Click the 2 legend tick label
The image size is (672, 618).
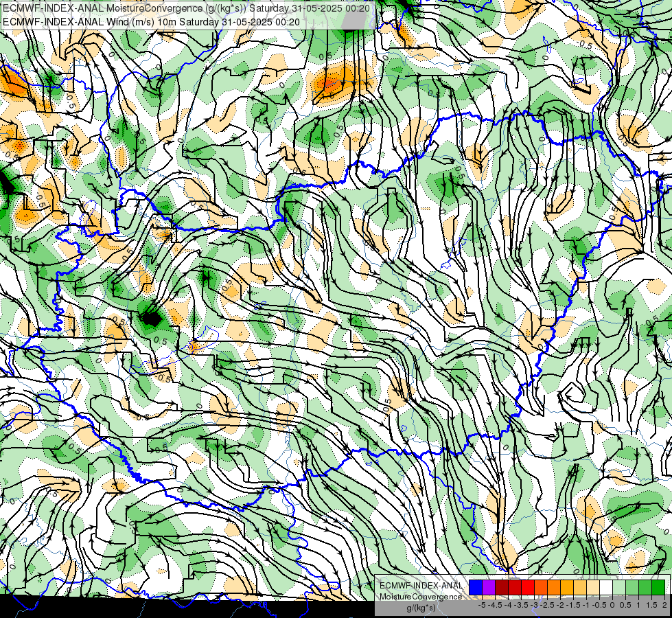[x=664, y=605]
